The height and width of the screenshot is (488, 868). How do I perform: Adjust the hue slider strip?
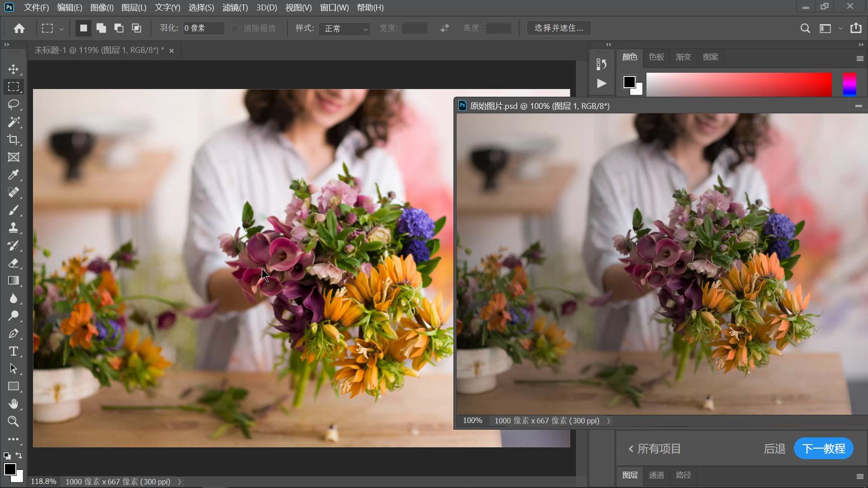click(x=849, y=84)
